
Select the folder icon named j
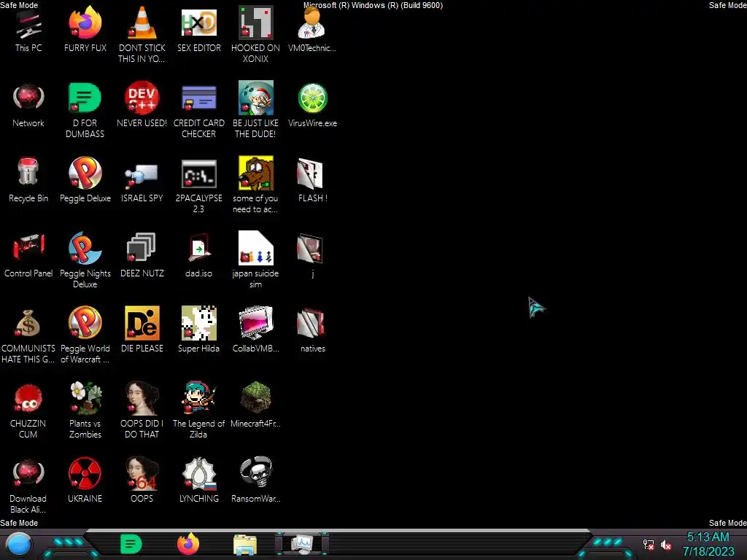coord(311,248)
